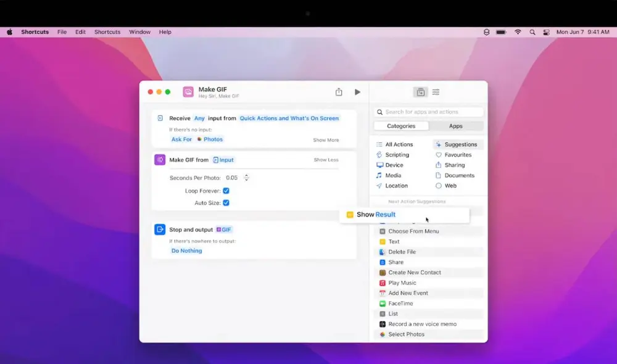This screenshot has height=364, width=617.
Task: Open the Shortcuts menu in the menu bar
Action: (x=107, y=31)
